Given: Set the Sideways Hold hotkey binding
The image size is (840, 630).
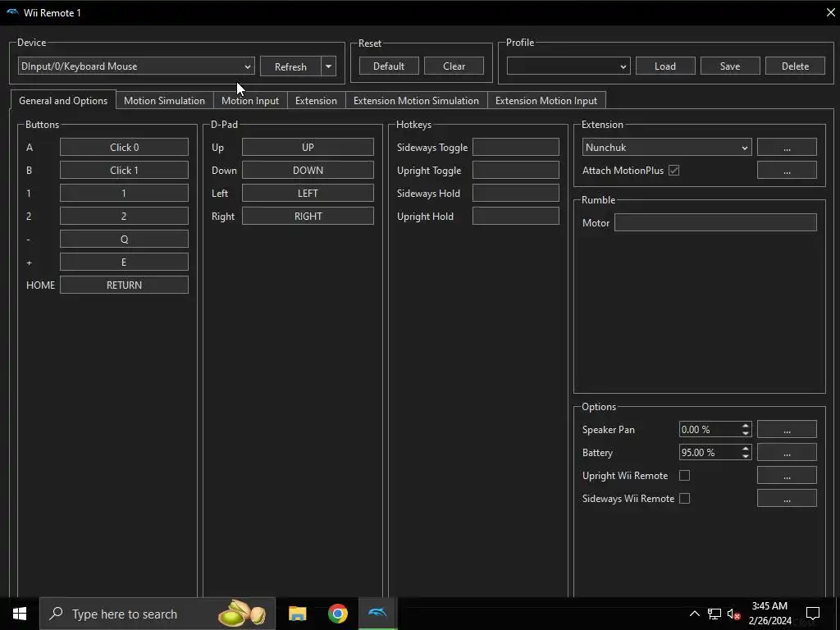Looking at the screenshot, I should (x=516, y=194).
